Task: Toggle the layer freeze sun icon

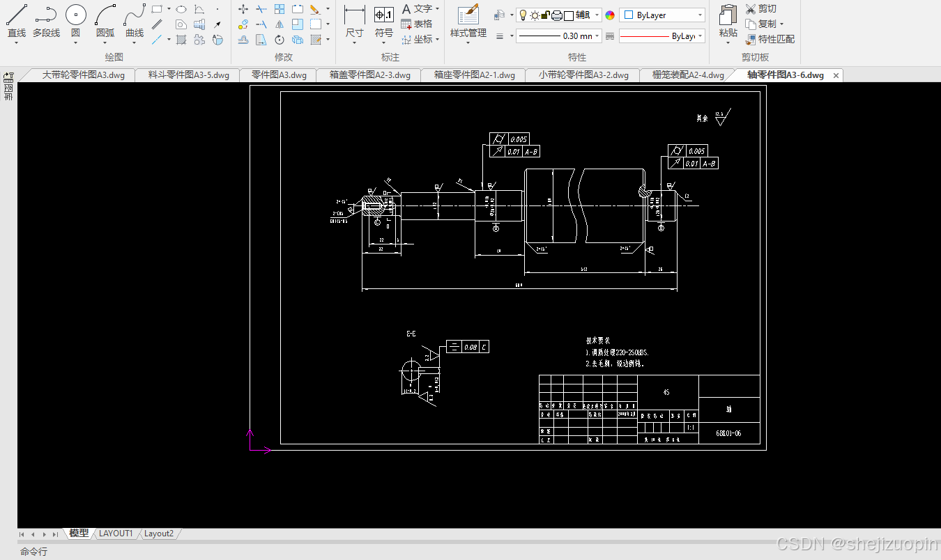Action: coord(535,15)
